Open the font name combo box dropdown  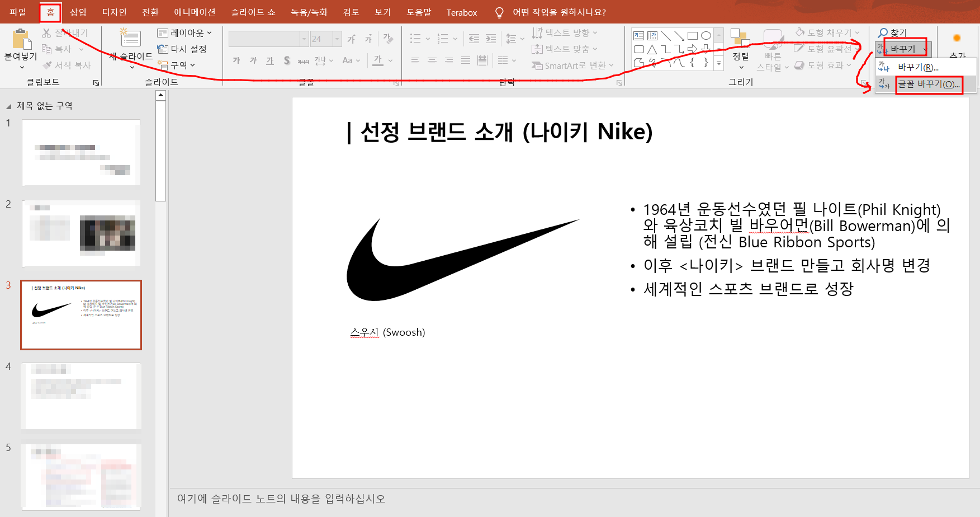pyautogui.click(x=304, y=39)
